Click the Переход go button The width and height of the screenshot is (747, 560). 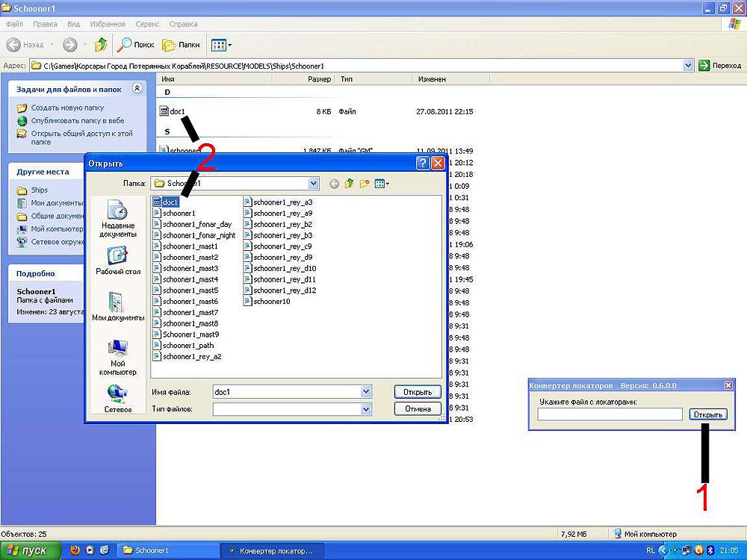click(x=720, y=66)
